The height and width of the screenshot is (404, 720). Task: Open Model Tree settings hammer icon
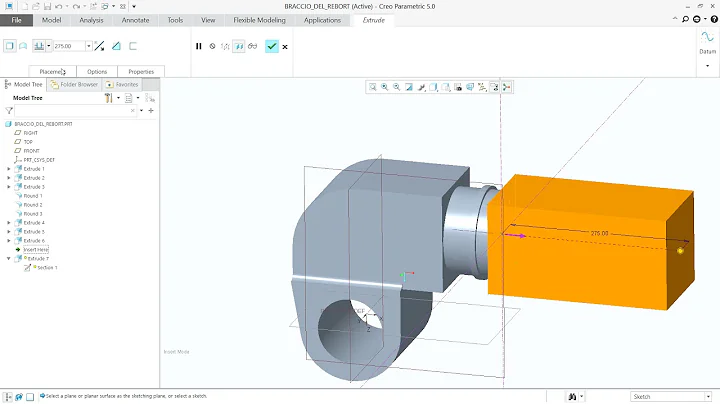pyautogui.click(x=108, y=98)
